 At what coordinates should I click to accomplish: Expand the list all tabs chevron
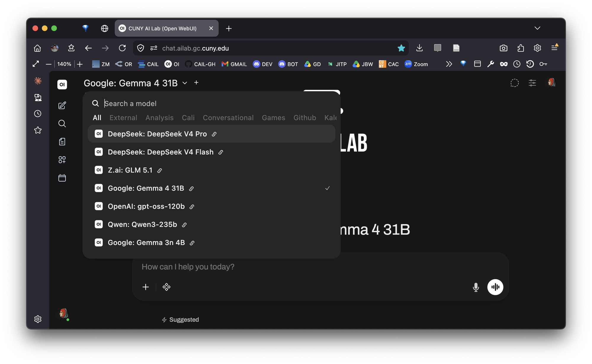pos(537,28)
